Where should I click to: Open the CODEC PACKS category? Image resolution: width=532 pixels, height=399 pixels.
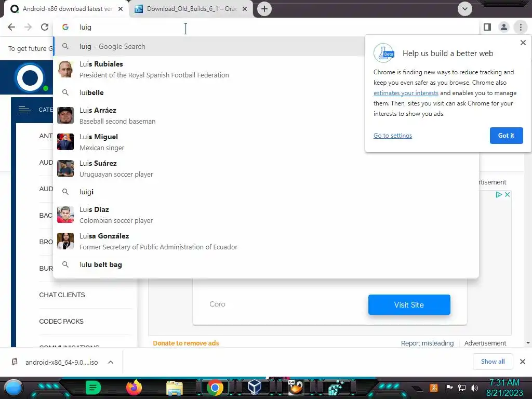[61, 321]
